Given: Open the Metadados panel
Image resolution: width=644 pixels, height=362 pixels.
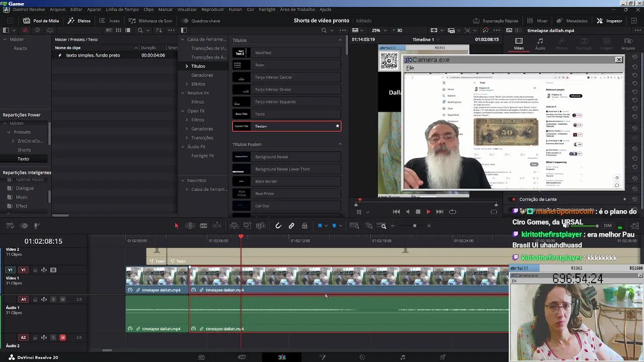Looking at the screenshot, I should (x=572, y=21).
